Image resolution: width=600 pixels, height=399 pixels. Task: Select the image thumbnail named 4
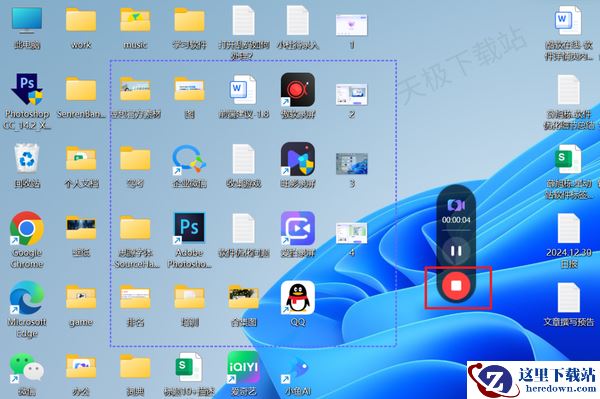tap(352, 233)
